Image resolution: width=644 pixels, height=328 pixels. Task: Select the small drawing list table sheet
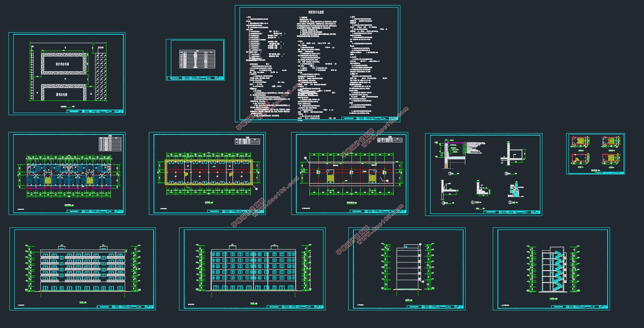(195, 60)
